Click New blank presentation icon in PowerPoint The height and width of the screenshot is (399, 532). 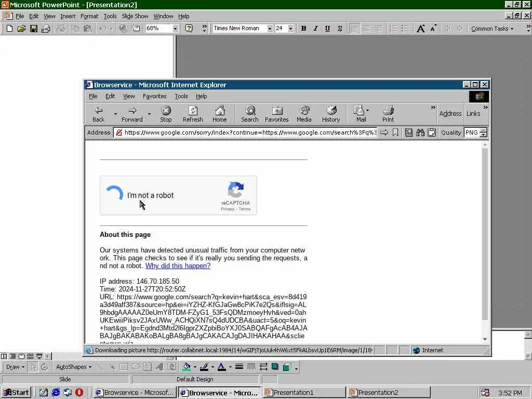(9, 29)
